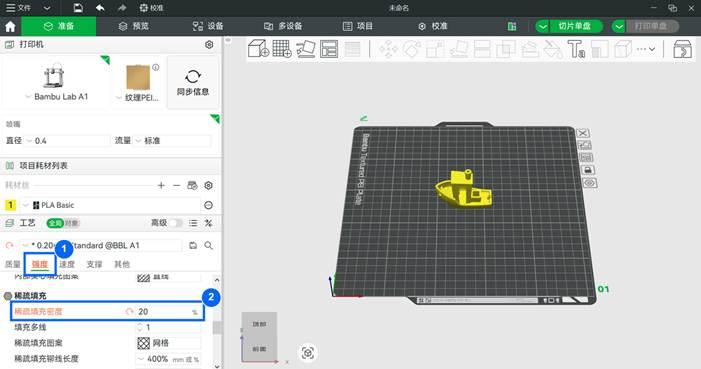Toggle the 高级 advanced mode switch
This screenshot has width=701, height=369.
point(175,223)
